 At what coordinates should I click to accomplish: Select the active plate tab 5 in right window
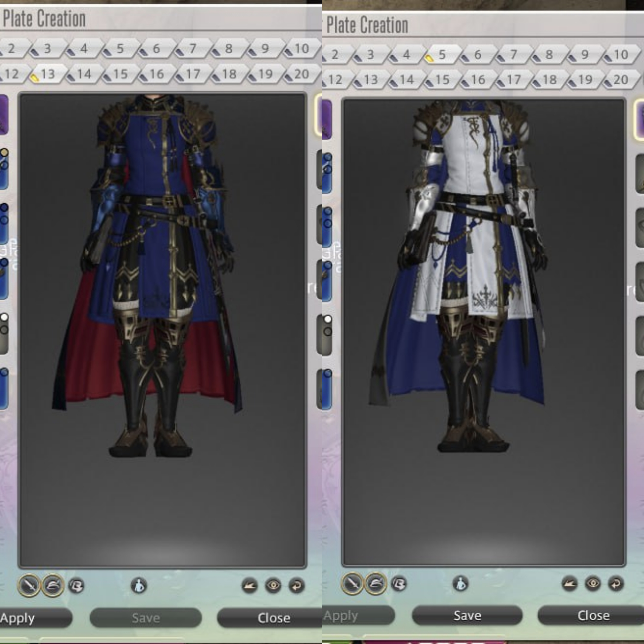pos(442,54)
